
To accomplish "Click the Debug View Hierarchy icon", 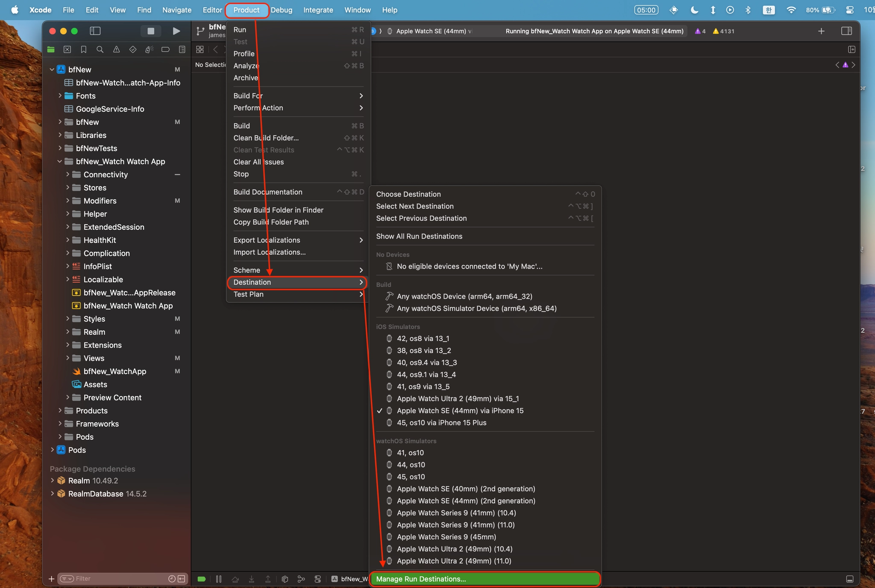I will coord(285,579).
